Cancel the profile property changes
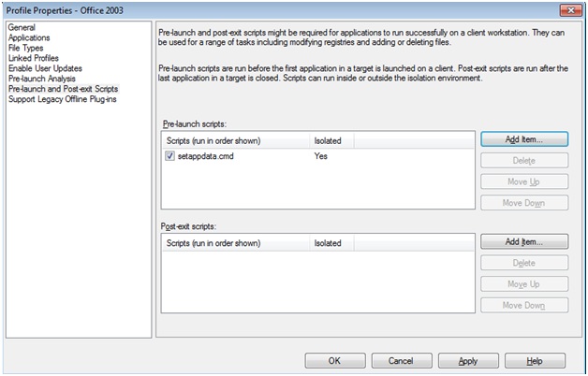The width and height of the screenshot is (588, 376). 400,360
